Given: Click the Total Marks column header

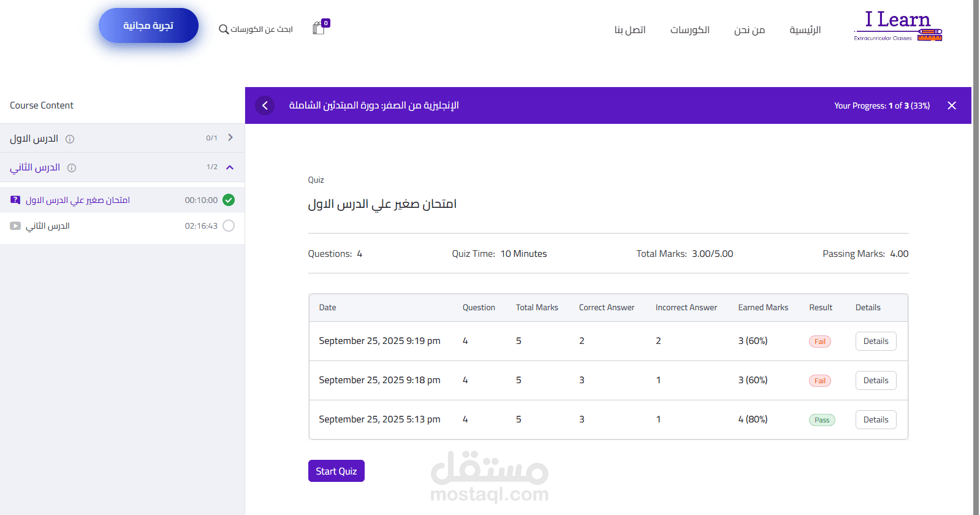Looking at the screenshot, I should [537, 308].
